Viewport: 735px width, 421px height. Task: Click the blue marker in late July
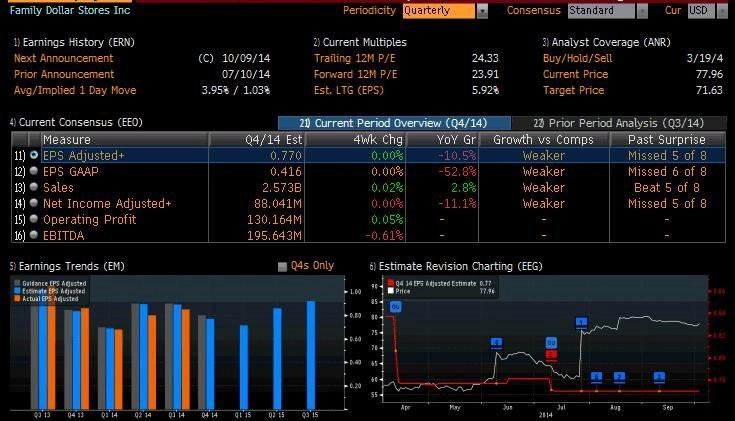tap(596, 377)
